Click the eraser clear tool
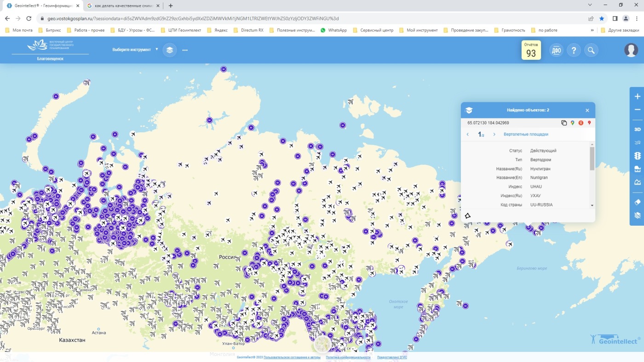 point(638,202)
